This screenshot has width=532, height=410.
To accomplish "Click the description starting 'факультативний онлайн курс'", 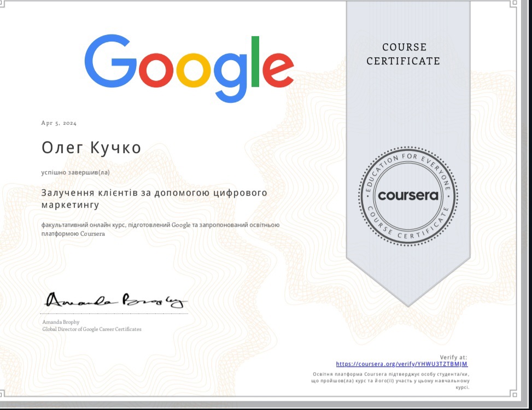I will click(x=160, y=229).
